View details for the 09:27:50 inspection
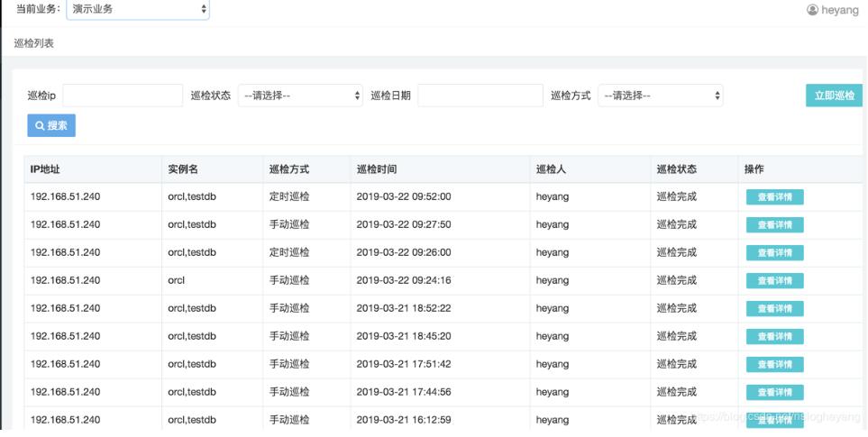 774,225
